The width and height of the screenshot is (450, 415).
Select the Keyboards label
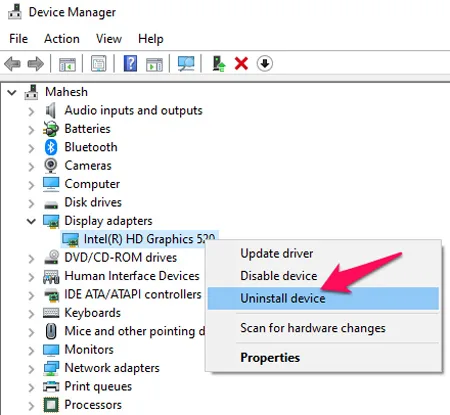click(92, 313)
